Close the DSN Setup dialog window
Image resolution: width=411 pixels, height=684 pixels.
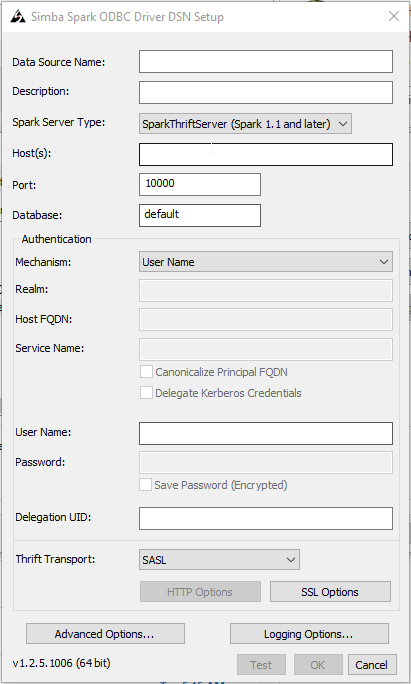[x=394, y=16]
